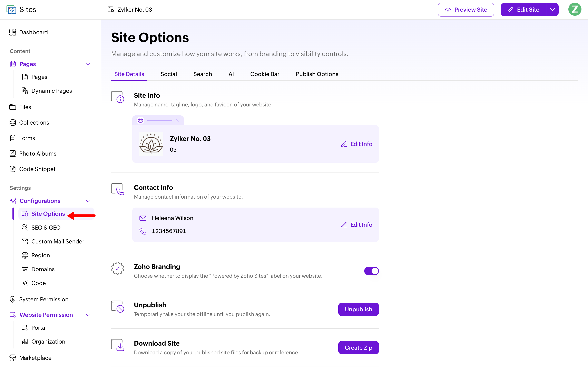Open the Code Snippet icon

13,169
